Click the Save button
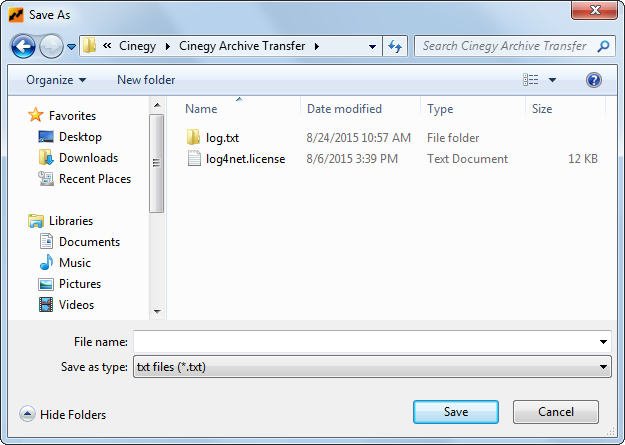This screenshot has width=625, height=445. click(x=456, y=412)
